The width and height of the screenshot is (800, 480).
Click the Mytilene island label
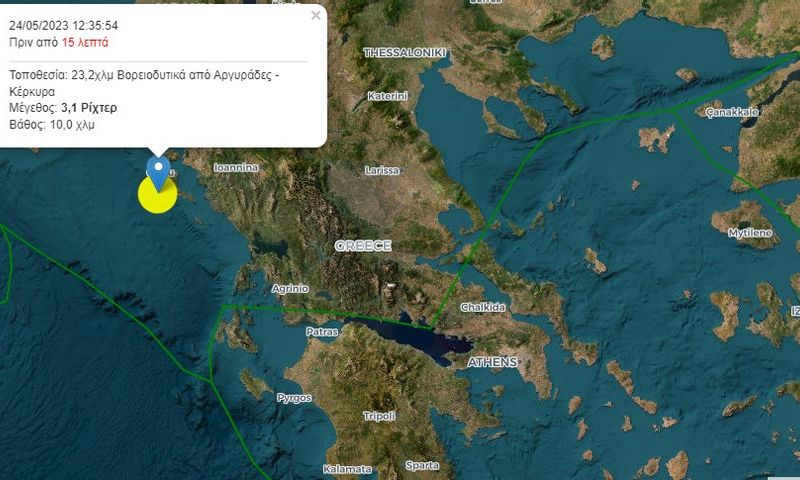pyautogui.click(x=750, y=233)
